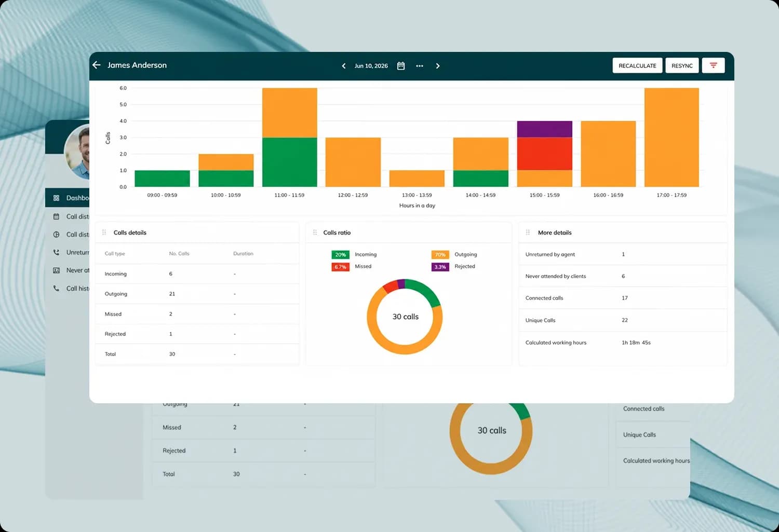Open the three-dots more options menu
779x532 pixels.
(x=420, y=66)
